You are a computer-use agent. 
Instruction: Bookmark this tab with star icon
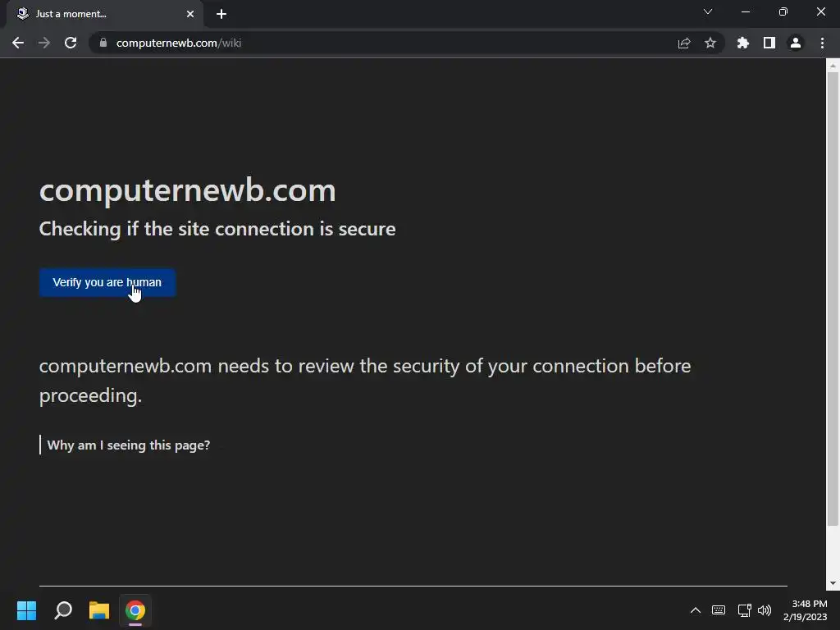coord(710,43)
